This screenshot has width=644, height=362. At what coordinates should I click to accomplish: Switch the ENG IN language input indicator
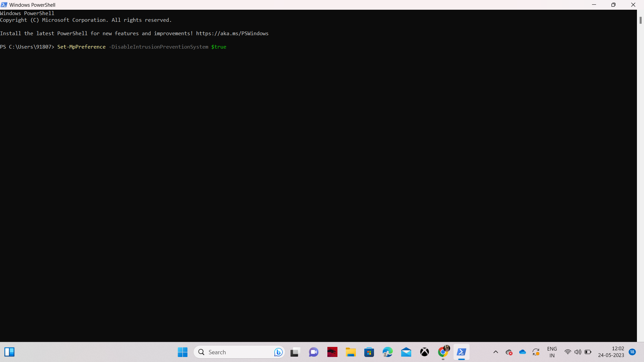tap(552, 352)
